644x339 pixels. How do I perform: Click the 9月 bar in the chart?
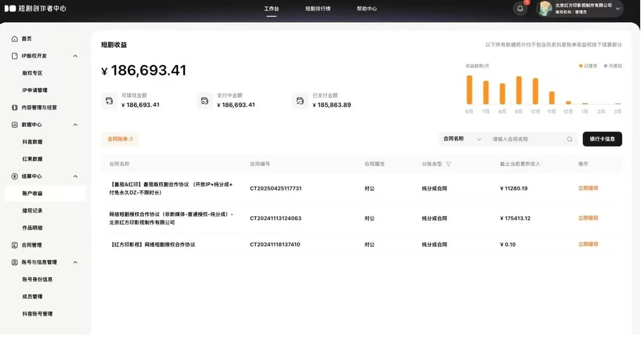(x=519, y=90)
